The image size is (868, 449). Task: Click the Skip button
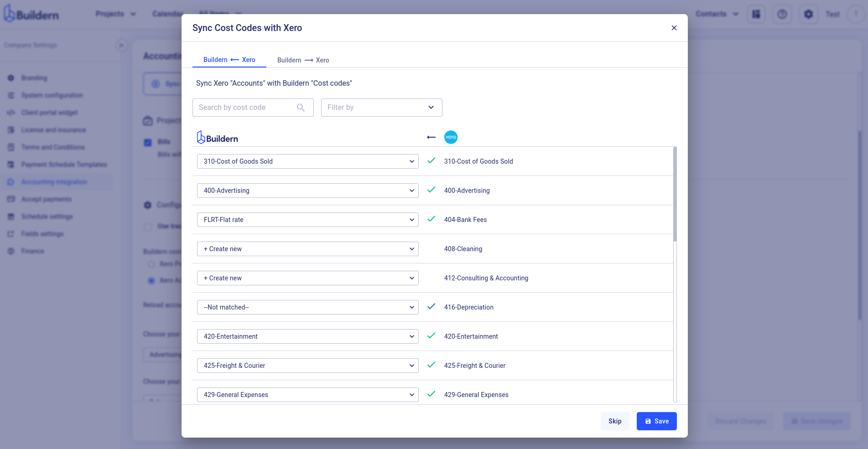[x=615, y=421]
